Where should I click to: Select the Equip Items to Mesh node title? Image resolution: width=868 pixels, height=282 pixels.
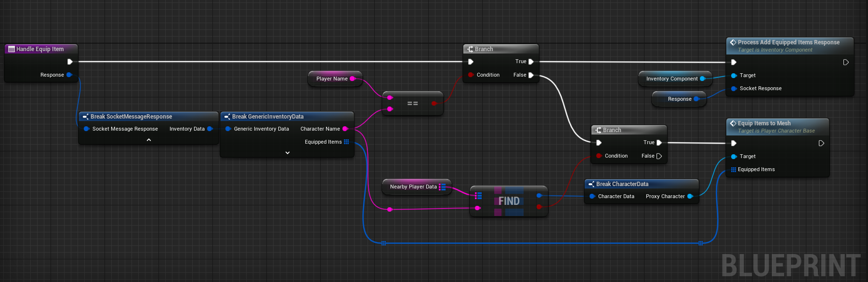click(764, 123)
